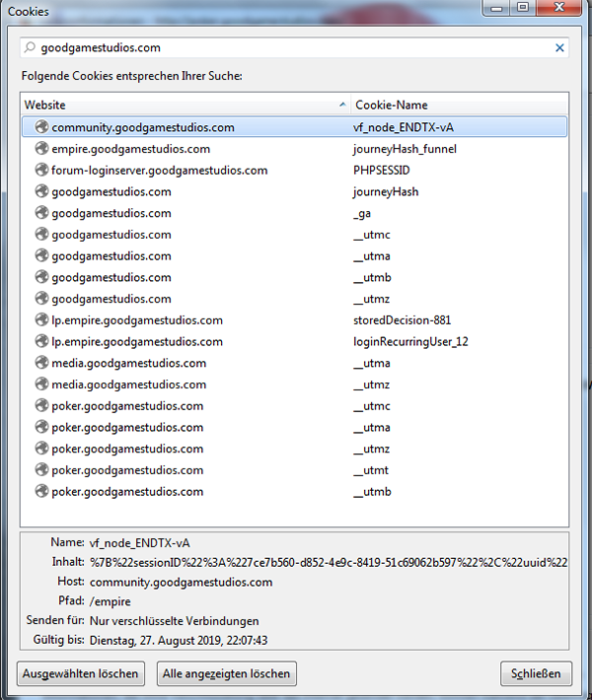The height and width of the screenshot is (700, 592).
Task: Click the vf_node_ENDTX-vA cookie name in list
Action: (403, 128)
